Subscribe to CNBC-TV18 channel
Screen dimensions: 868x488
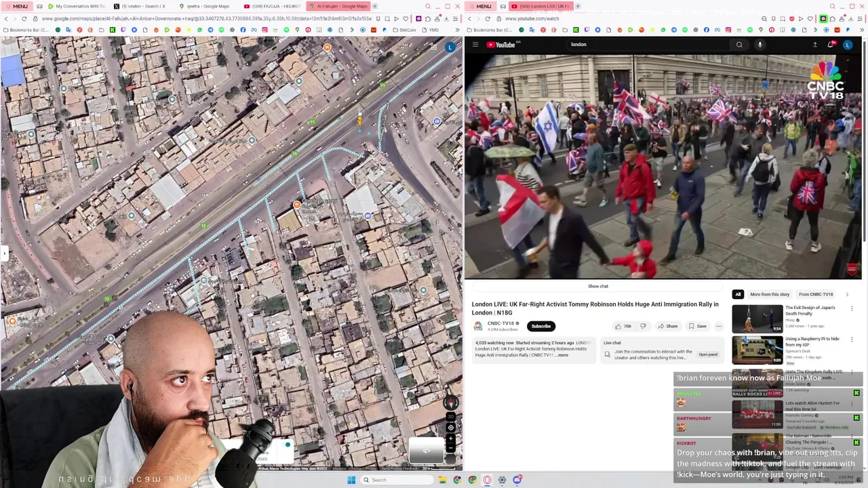point(541,326)
